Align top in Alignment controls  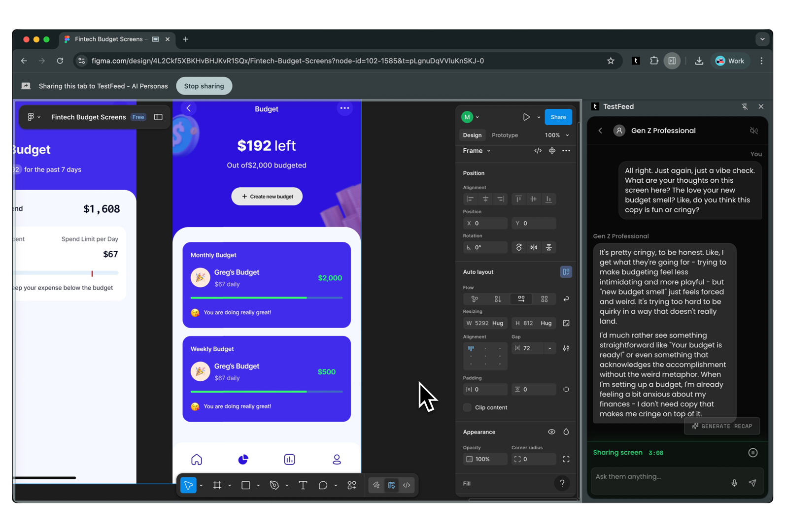pos(518,199)
